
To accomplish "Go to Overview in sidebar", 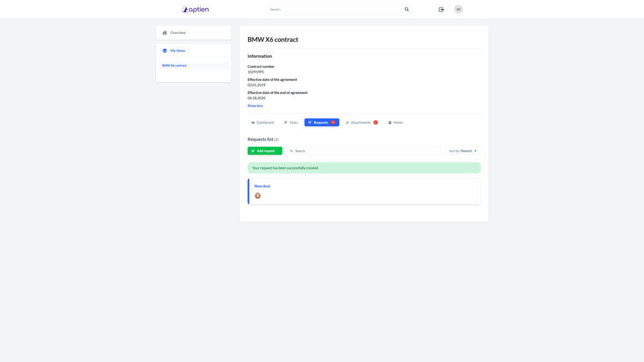I will coord(194,33).
